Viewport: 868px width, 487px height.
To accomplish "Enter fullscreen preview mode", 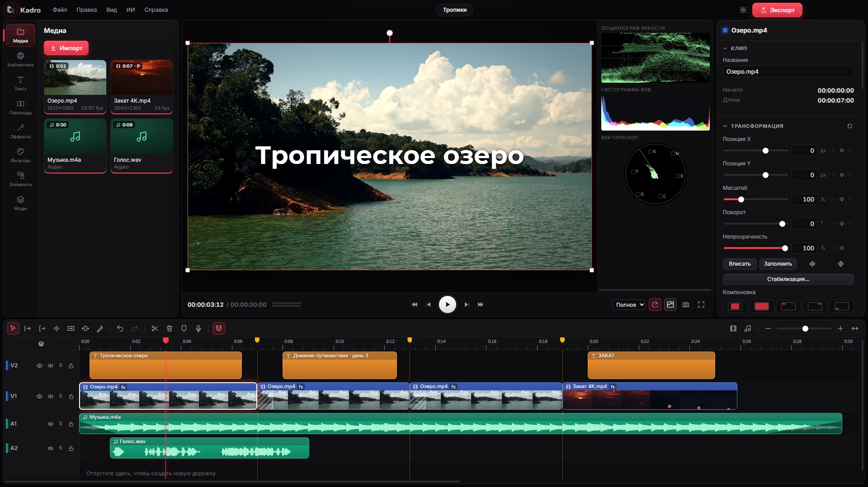I will (x=701, y=304).
